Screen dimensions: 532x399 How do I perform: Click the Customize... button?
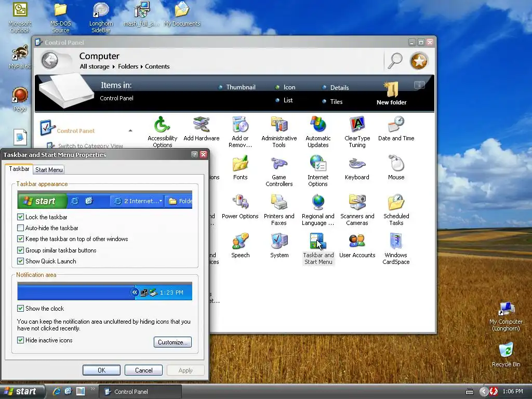(x=172, y=342)
